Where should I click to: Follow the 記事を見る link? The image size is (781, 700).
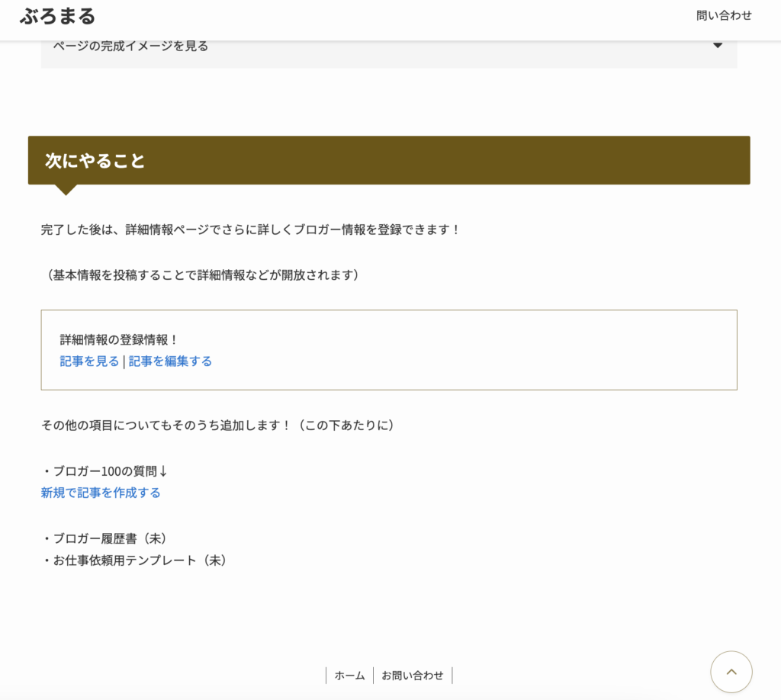[89, 361]
